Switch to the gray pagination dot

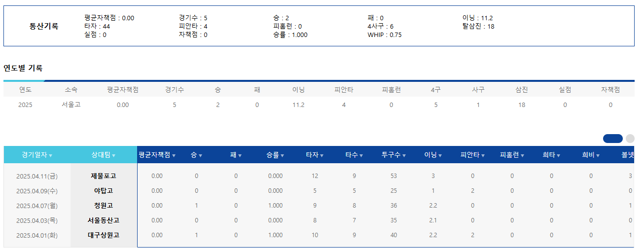point(630,139)
